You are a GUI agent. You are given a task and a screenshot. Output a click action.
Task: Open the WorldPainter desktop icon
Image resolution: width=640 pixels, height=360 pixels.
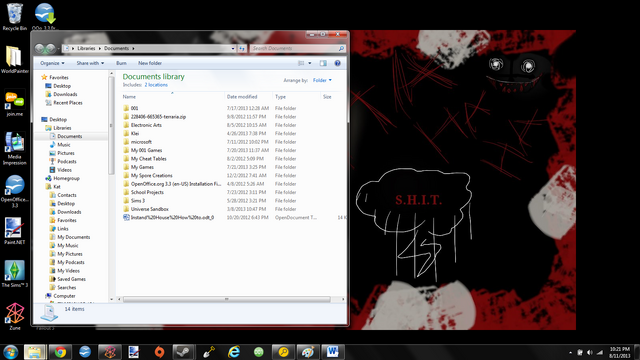point(15,60)
